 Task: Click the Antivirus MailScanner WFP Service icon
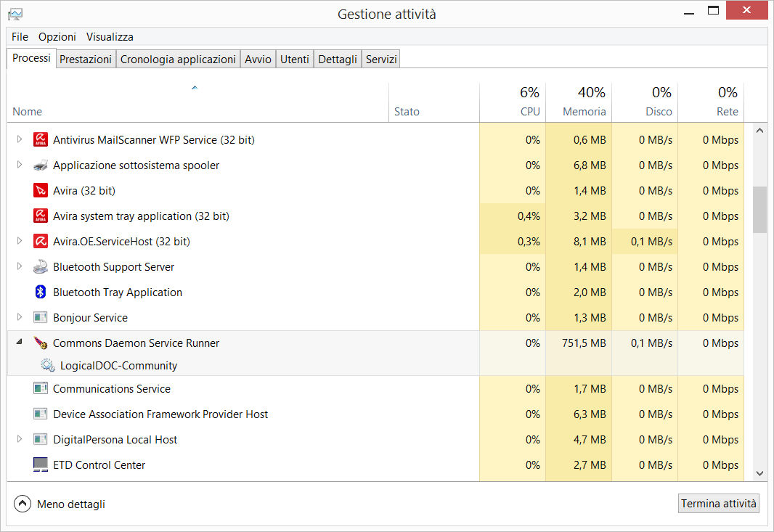point(41,139)
